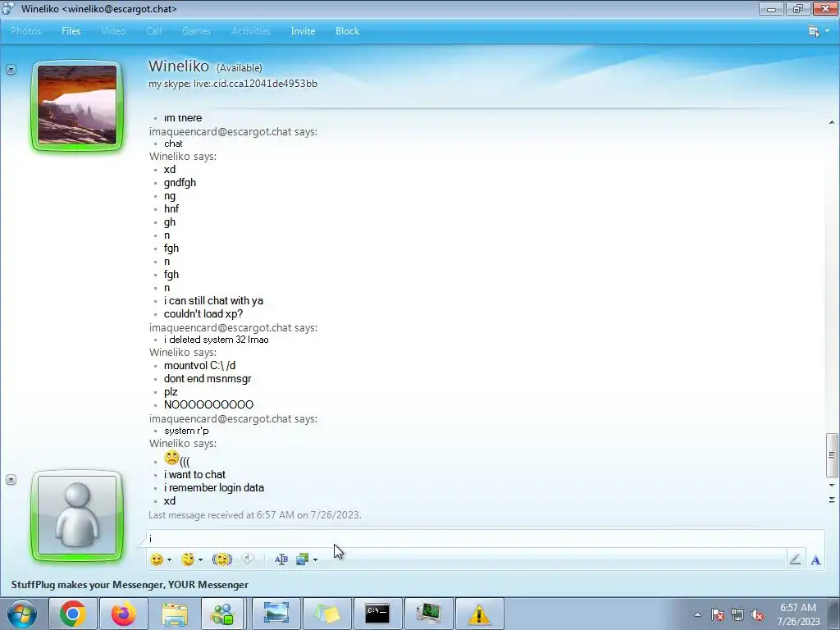Open the taskbar clock showing 6:57 AM
The width and height of the screenshot is (840, 630).
tap(798, 614)
